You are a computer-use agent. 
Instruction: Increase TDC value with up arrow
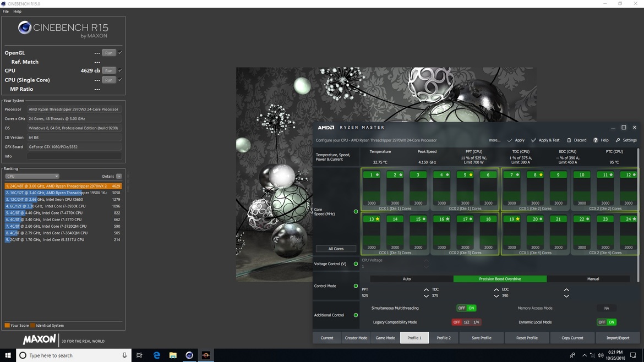496,290
